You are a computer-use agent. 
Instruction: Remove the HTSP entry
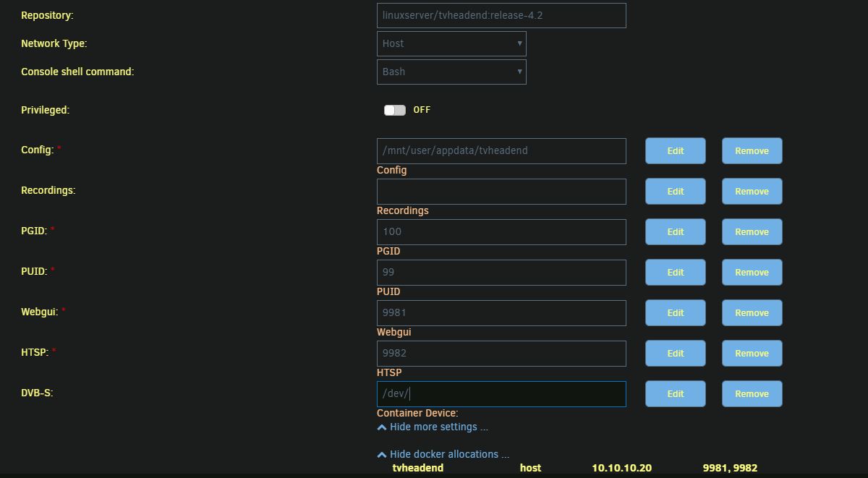click(x=752, y=353)
